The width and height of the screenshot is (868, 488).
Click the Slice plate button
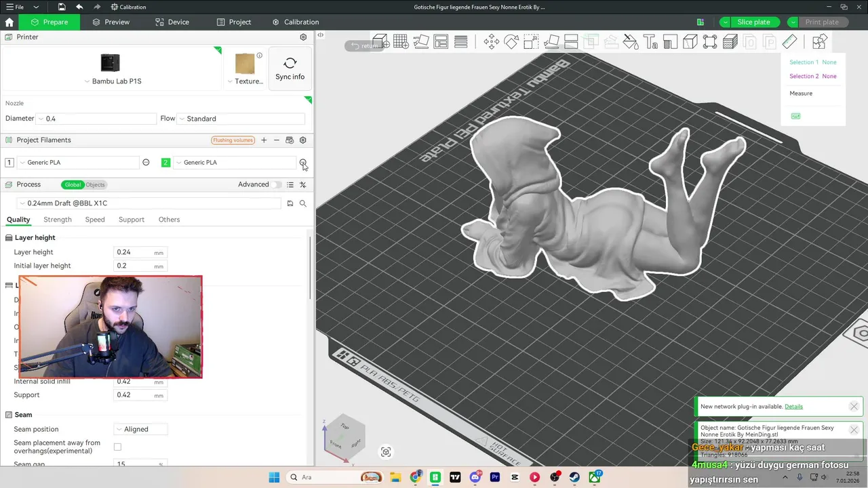[x=753, y=22]
